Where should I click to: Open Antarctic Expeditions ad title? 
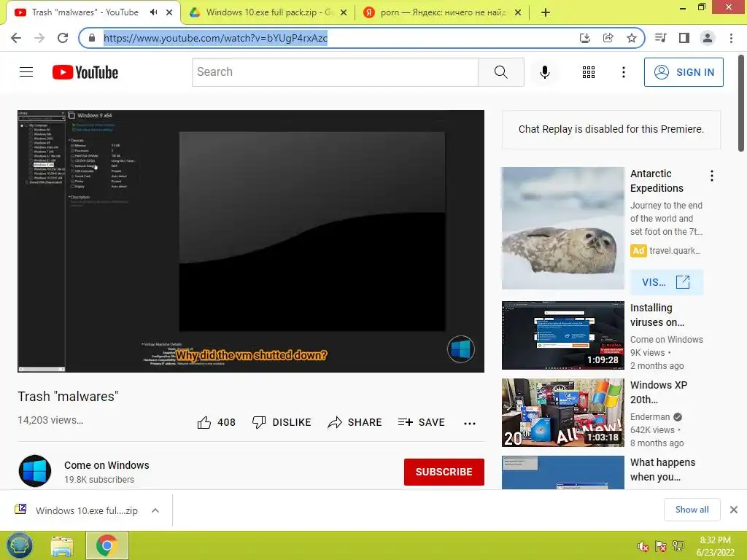657,181
